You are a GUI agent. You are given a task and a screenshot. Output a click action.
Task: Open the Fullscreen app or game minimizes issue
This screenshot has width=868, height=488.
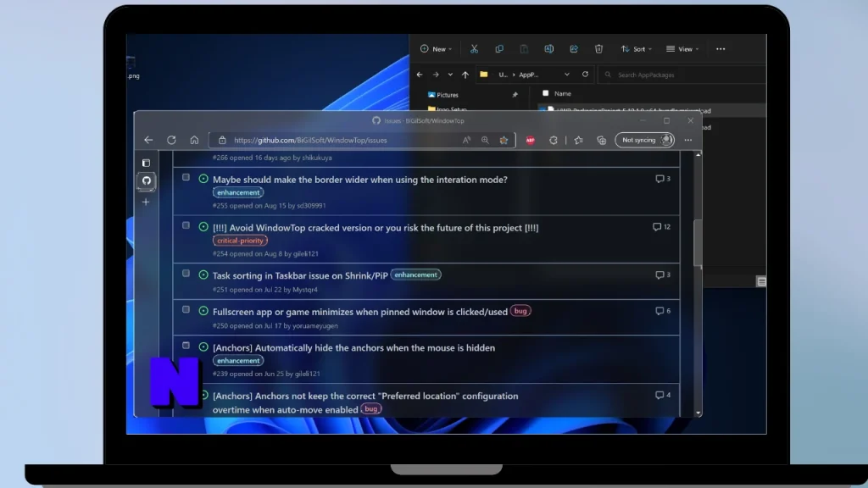click(x=359, y=312)
